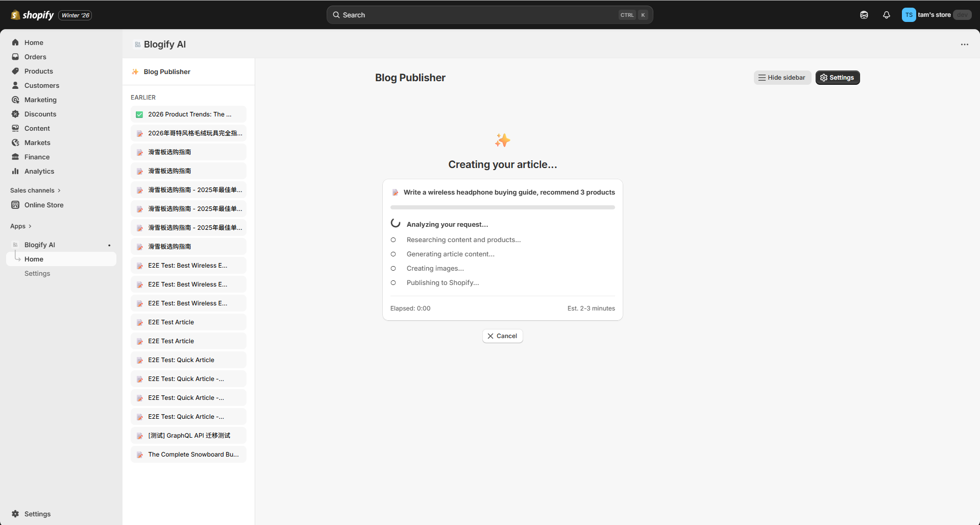Image resolution: width=980 pixels, height=525 pixels.
Task: Hide the article history sidebar
Action: coord(782,77)
